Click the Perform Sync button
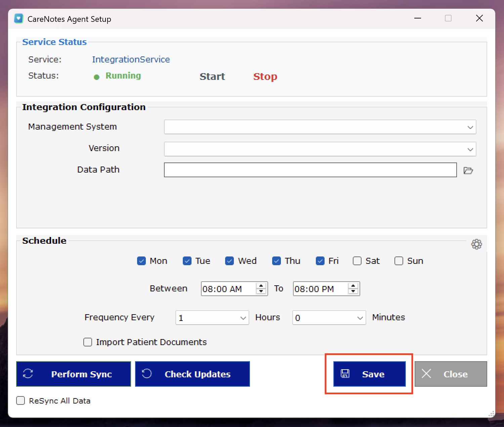Viewport: 504px width, 427px height. [74, 374]
